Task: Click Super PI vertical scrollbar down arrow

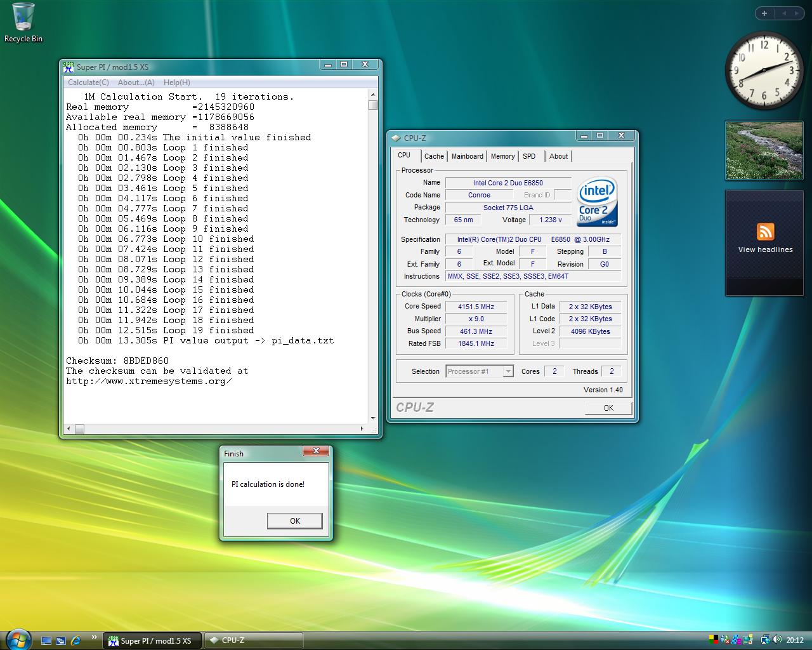Action: [373, 418]
